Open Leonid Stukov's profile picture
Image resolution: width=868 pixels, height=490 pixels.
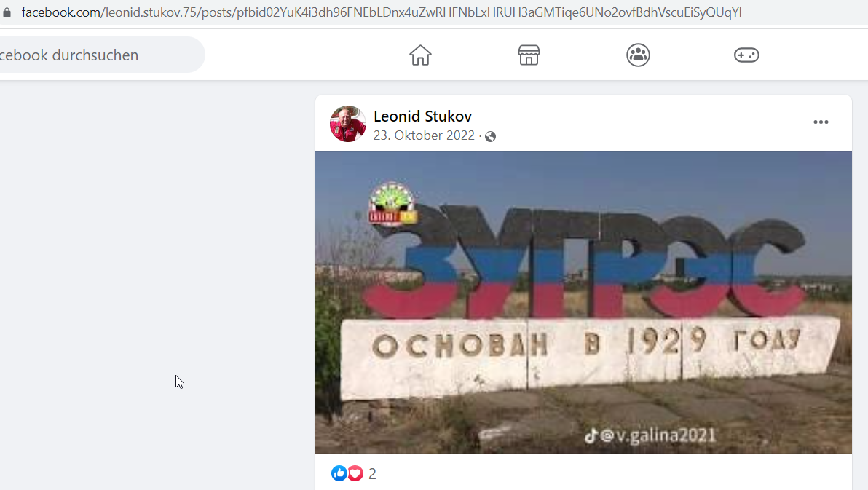coord(347,124)
